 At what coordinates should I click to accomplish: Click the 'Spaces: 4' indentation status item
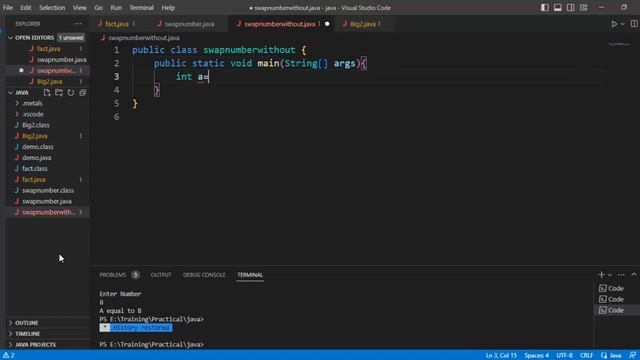click(x=537, y=356)
